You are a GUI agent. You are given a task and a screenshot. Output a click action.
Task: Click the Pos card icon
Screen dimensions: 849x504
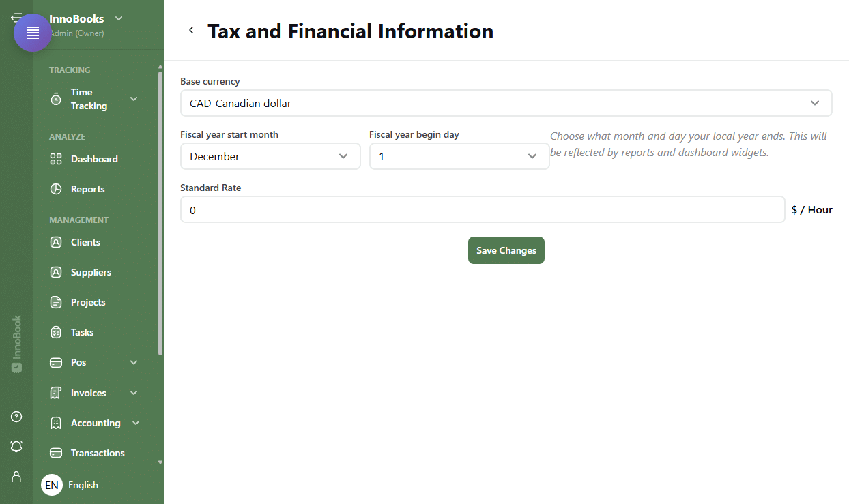(56, 362)
